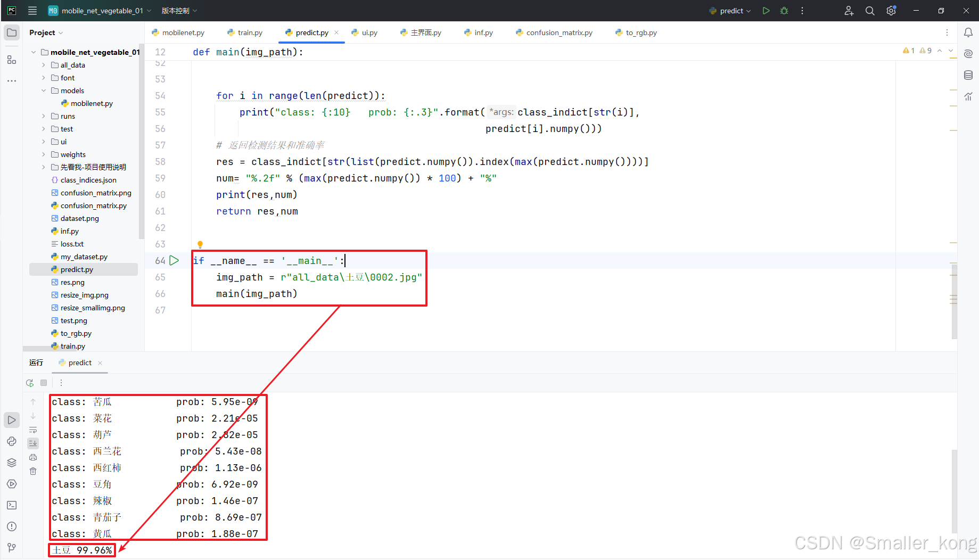Stop the running process

44,383
